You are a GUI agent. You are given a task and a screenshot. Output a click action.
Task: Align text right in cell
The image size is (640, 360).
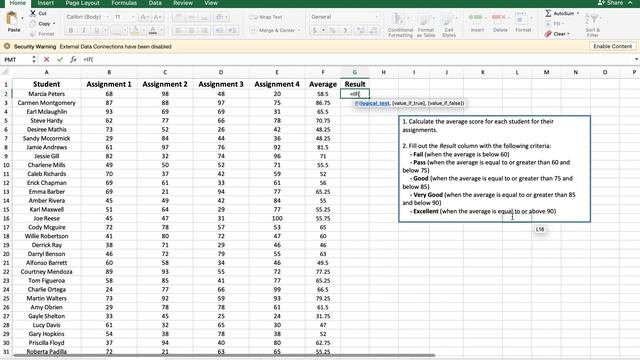pyautogui.click(x=204, y=30)
